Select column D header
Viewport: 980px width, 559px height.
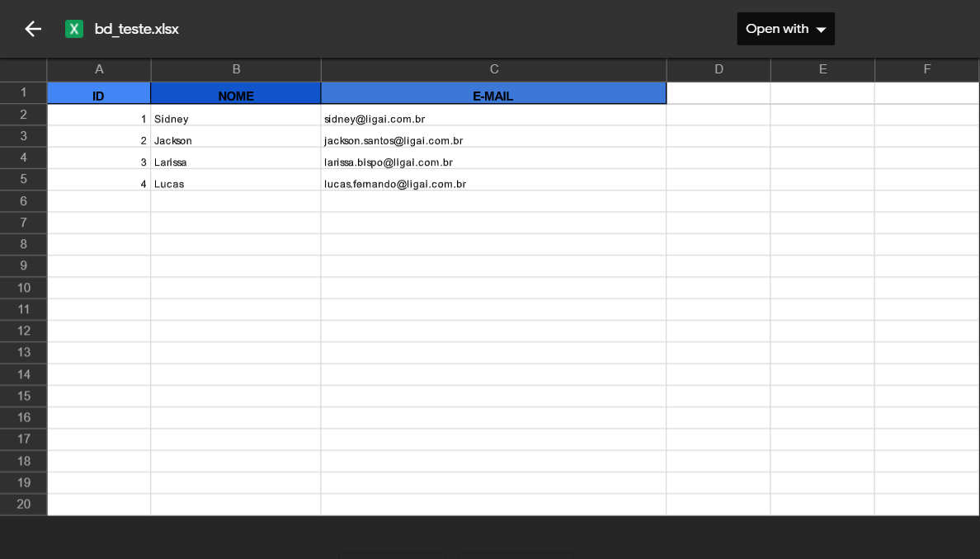pos(719,69)
